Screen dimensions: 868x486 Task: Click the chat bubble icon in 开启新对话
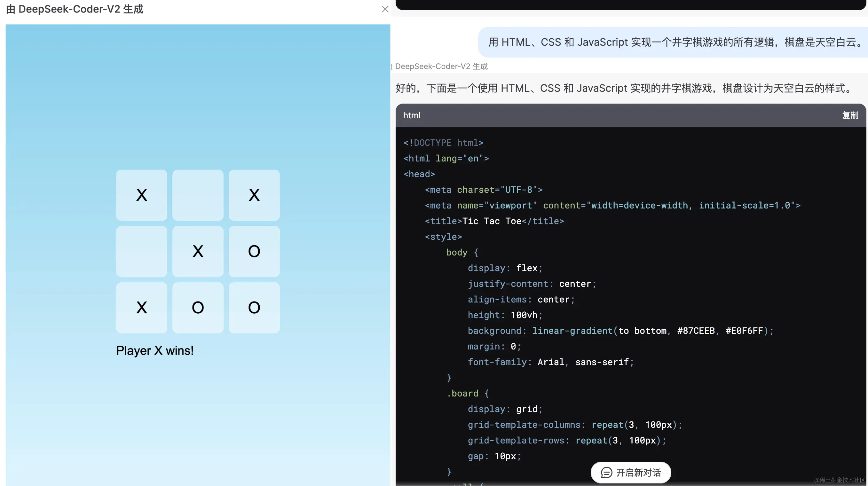point(606,472)
